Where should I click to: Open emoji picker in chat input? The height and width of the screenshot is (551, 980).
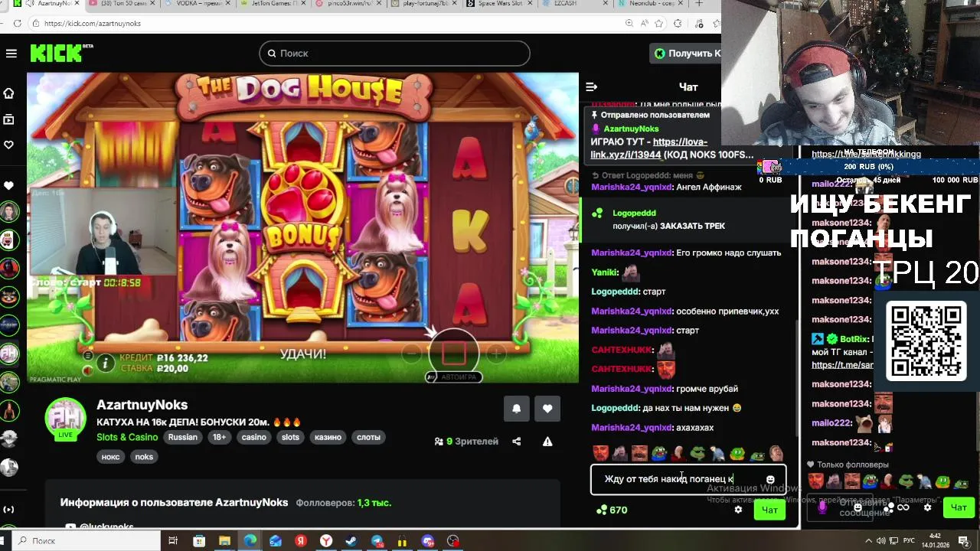click(x=770, y=480)
